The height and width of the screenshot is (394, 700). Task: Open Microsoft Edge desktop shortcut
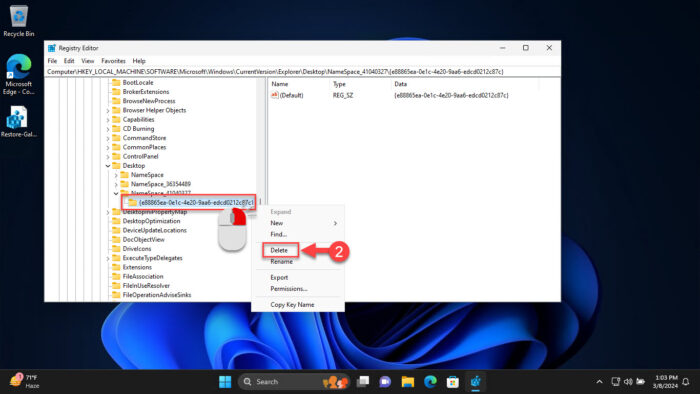(18, 74)
